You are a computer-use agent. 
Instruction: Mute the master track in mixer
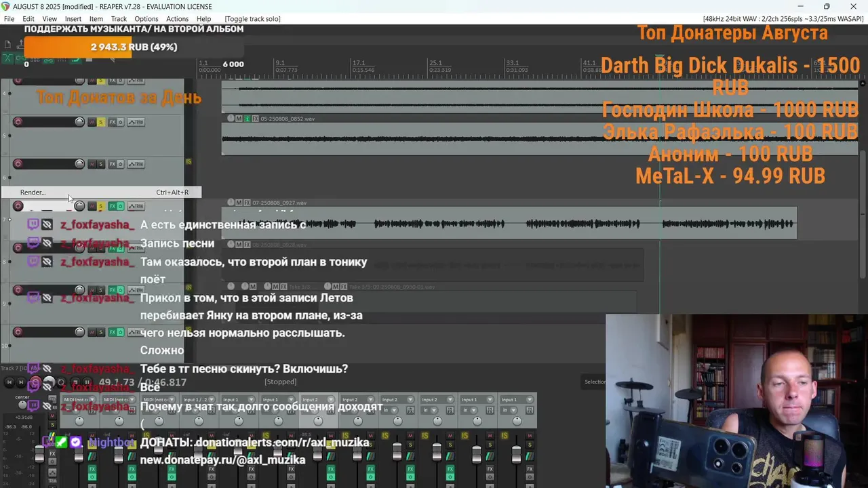(x=52, y=415)
